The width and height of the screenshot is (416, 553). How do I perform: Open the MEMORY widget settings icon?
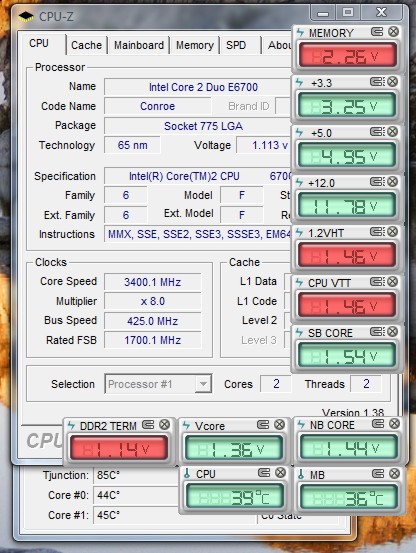377,32
